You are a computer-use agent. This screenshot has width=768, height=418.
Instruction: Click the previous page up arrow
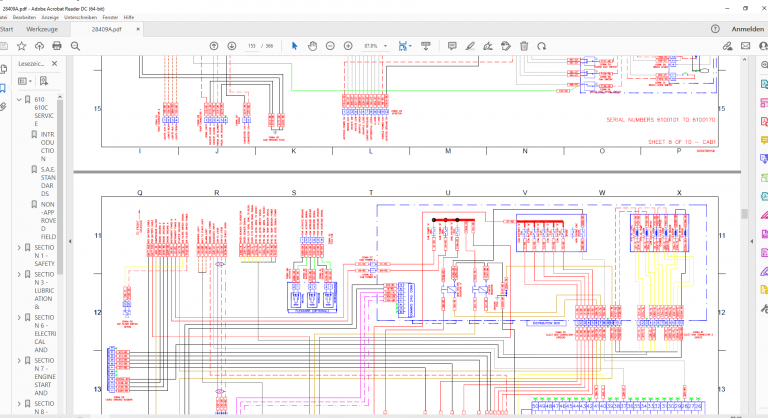coord(214,46)
